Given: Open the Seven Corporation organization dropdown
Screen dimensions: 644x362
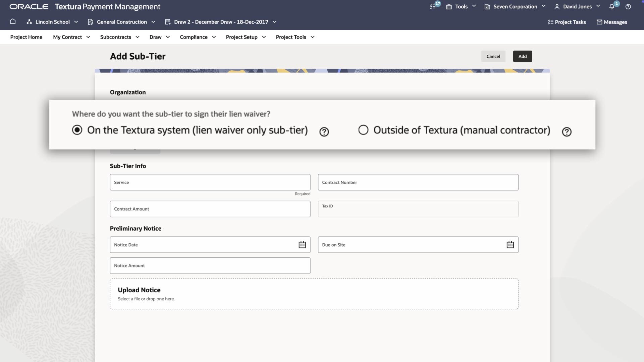Looking at the screenshot, I should click(515, 7).
